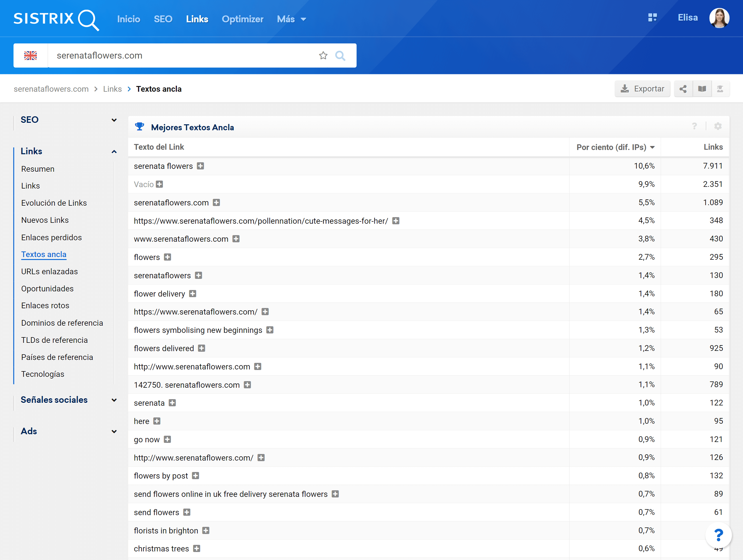Go to the SEO top menu
The width and height of the screenshot is (743, 560).
coord(163,19)
